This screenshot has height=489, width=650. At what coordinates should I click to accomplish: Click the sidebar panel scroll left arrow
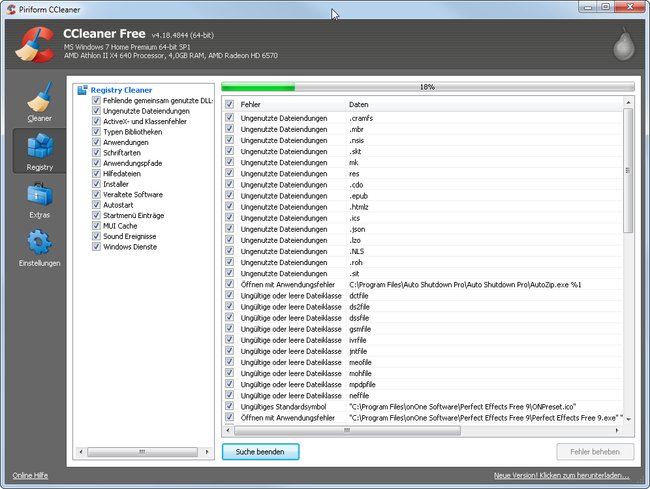click(x=81, y=452)
